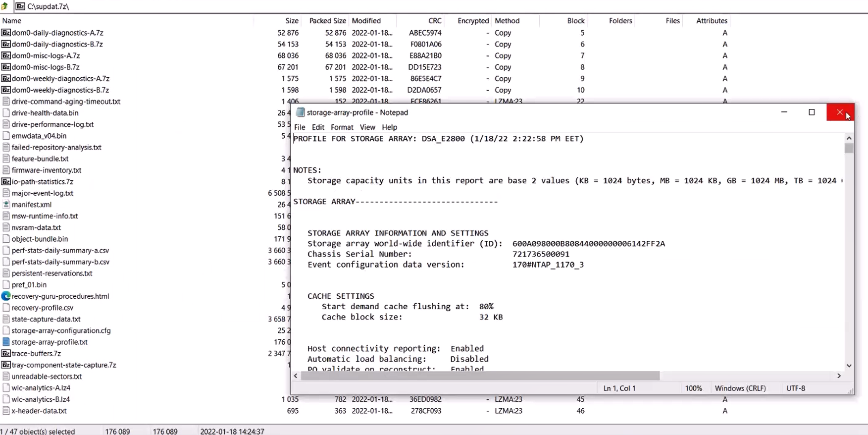Click the 7z icon of dom0-daily-diagnostics-A.7z
The image size is (868, 435).
tap(6, 33)
